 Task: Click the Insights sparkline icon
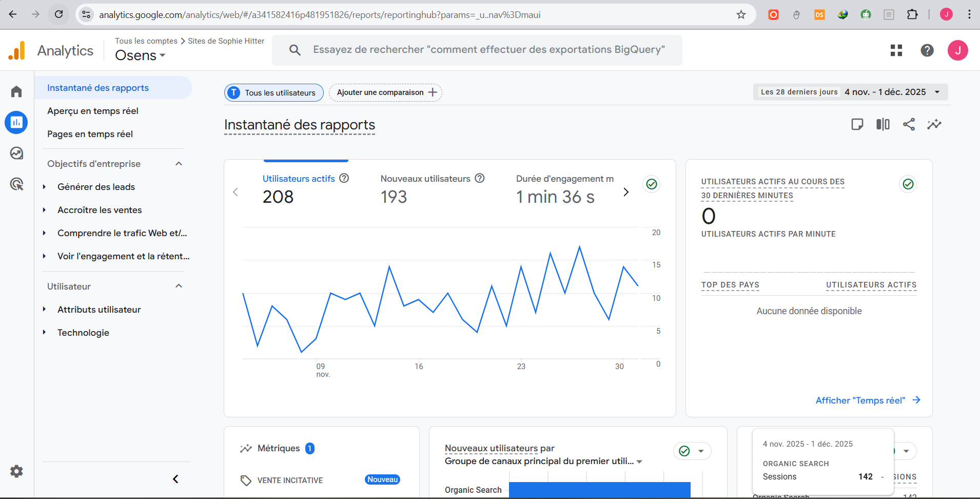pyautogui.click(x=934, y=124)
